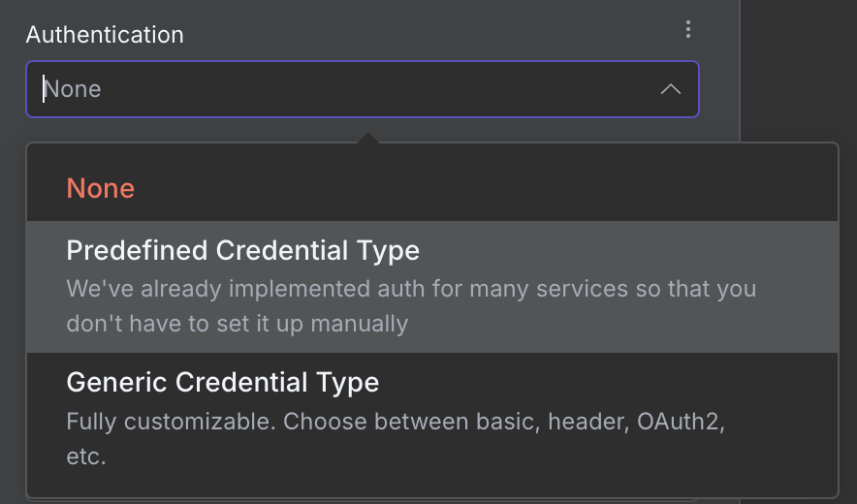Collapse the Authentication dropdown with the chevron

(x=670, y=89)
